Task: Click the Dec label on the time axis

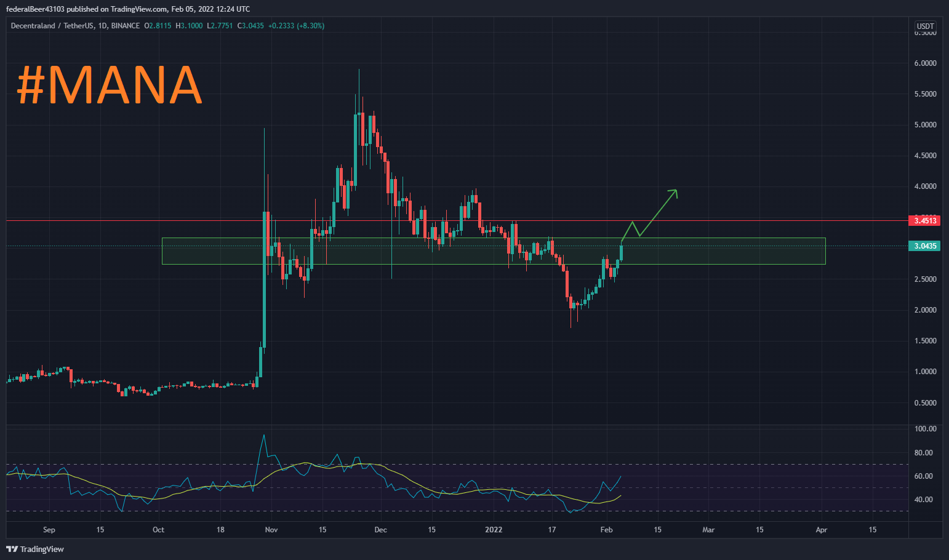Action: pyautogui.click(x=380, y=530)
